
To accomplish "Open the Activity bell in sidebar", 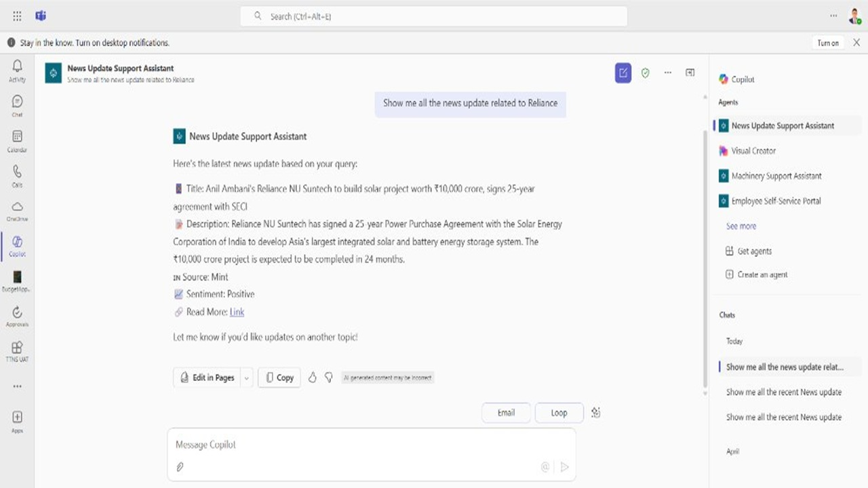I will tap(17, 70).
